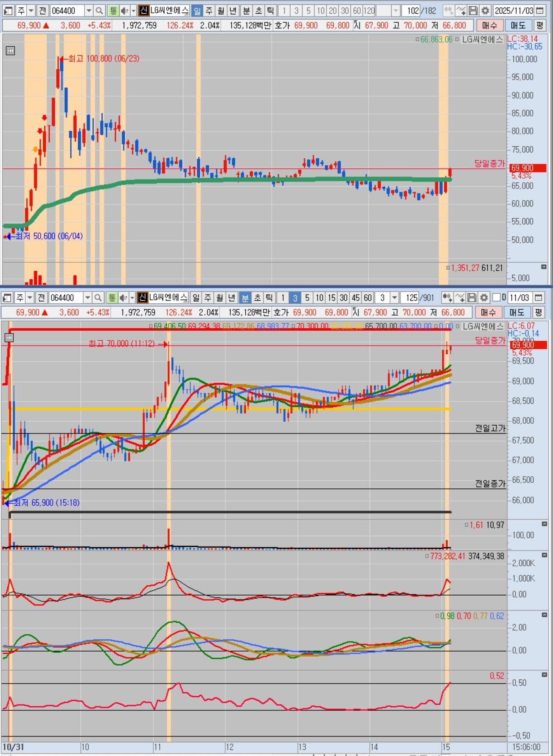Switch the lower chart to the 틱 tick tab
The height and width of the screenshot is (756, 553).
269,298
